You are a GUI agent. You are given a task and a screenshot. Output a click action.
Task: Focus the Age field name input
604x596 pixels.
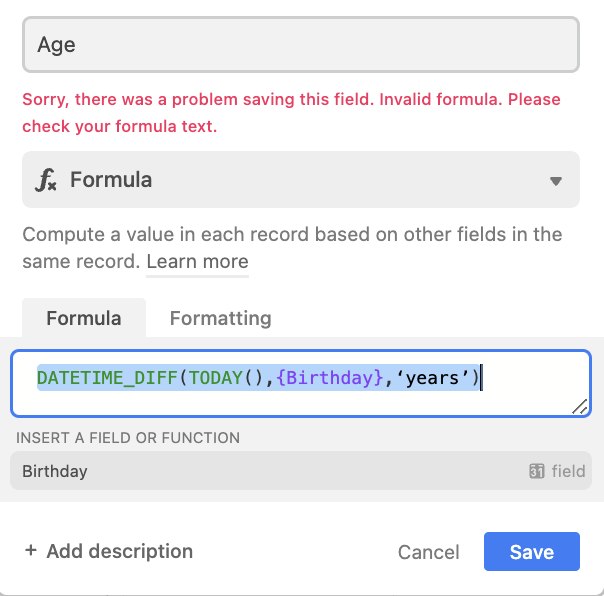coord(301,44)
